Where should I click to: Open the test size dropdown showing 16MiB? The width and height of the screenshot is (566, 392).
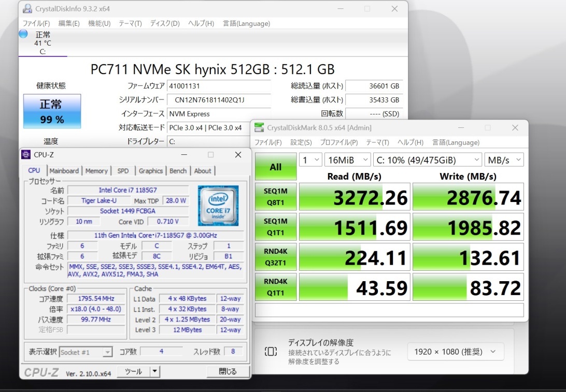(348, 160)
